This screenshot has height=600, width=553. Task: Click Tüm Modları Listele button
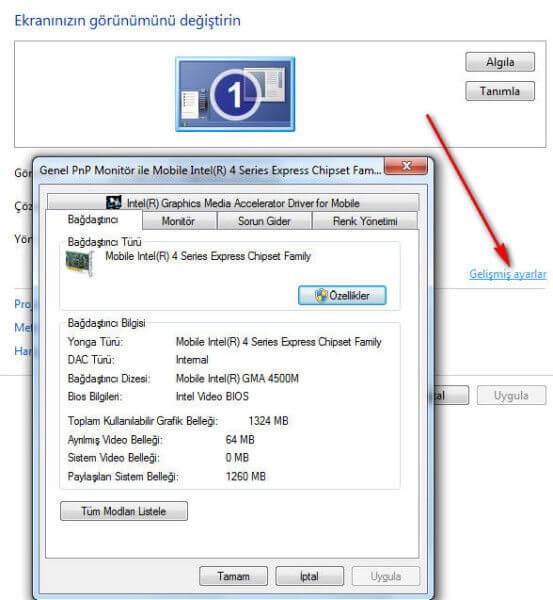pyautogui.click(x=124, y=511)
